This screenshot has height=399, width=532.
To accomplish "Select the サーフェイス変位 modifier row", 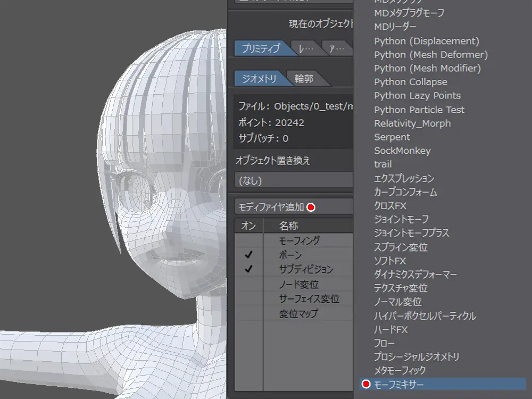I will [x=309, y=299].
